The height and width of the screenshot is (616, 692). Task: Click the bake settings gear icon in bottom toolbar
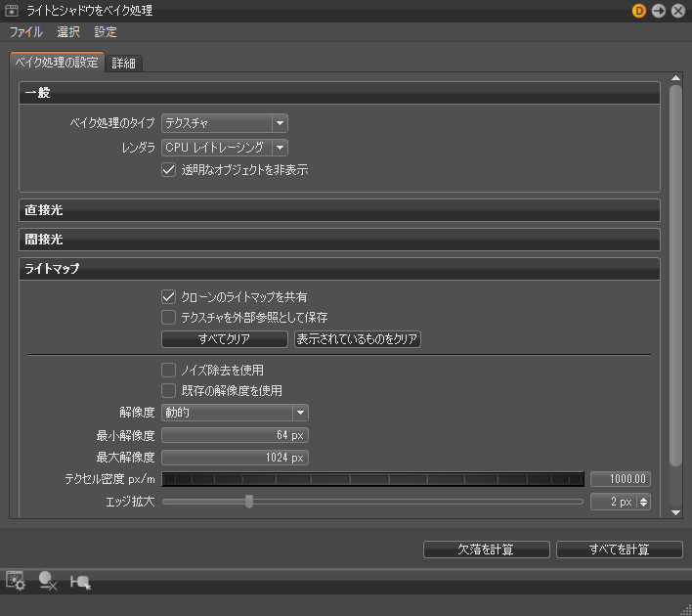coord(16,581)
